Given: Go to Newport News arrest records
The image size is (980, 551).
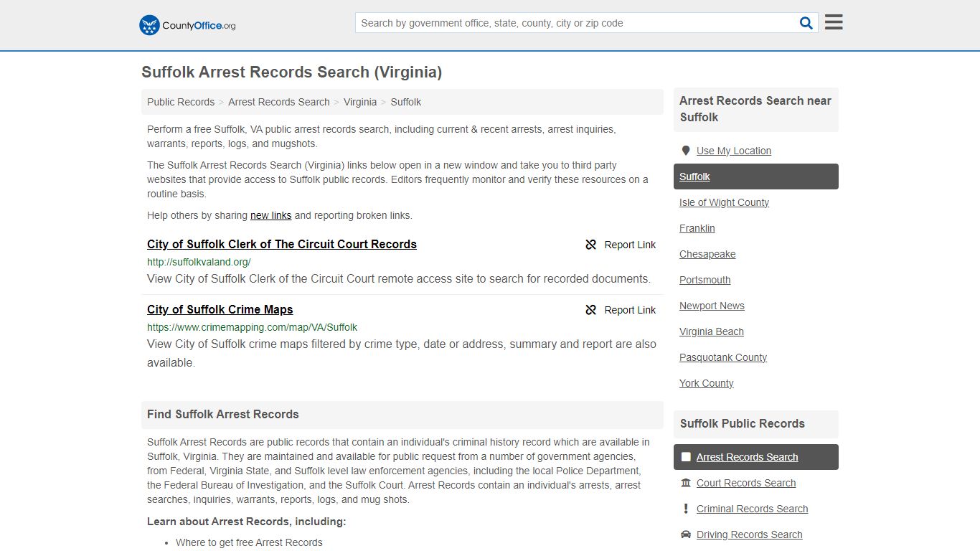Looking at the screenshot, I should click(712, 306).
